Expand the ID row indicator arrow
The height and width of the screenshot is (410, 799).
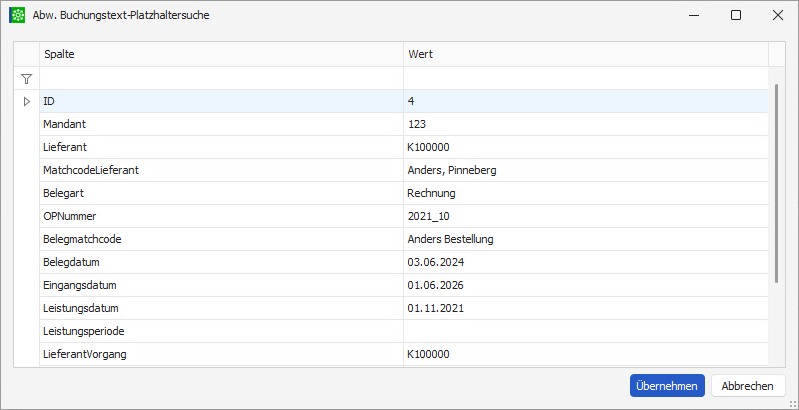point(27,101)
